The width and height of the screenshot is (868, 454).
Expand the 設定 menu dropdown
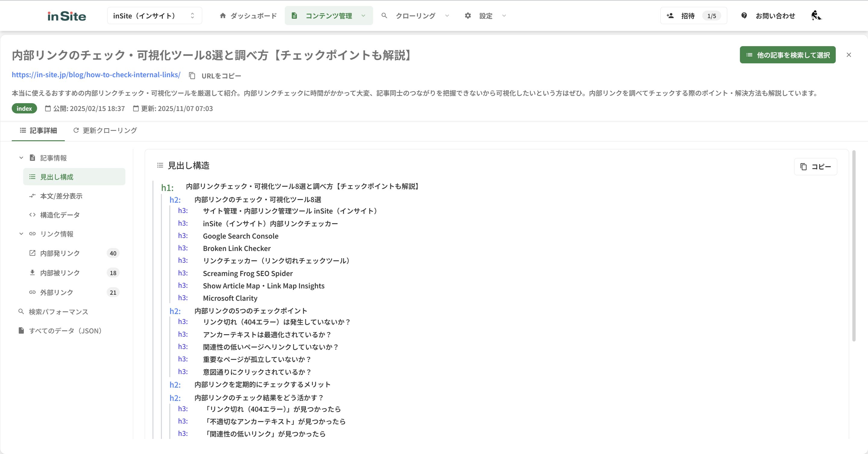tap(504, 15)
